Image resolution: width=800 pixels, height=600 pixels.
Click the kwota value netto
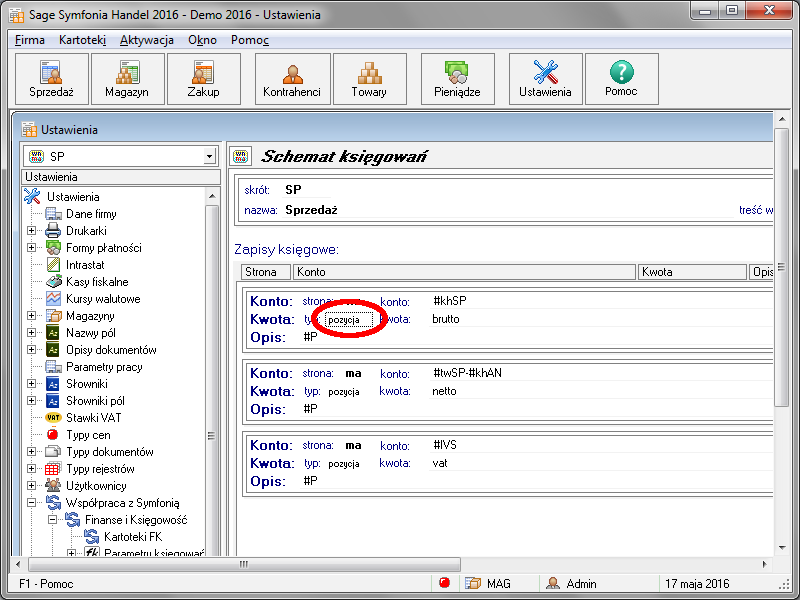(444, 391)
